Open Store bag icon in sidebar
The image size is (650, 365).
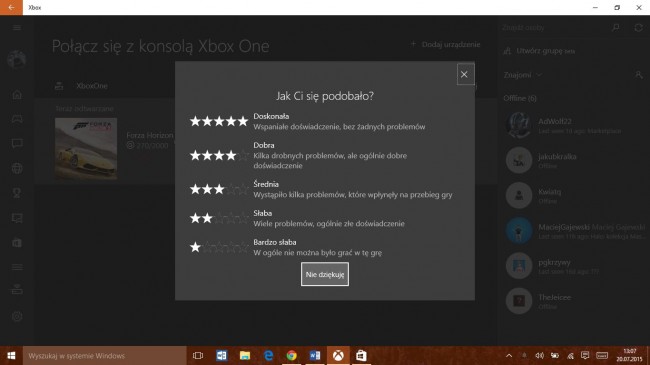[x=17, y=243]
